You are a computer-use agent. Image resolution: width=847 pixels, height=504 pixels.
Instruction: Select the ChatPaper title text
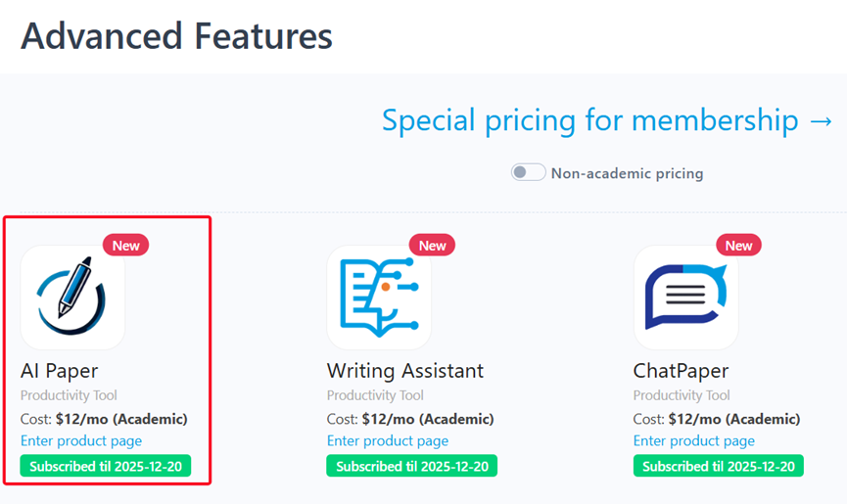(x=682, y=371)
